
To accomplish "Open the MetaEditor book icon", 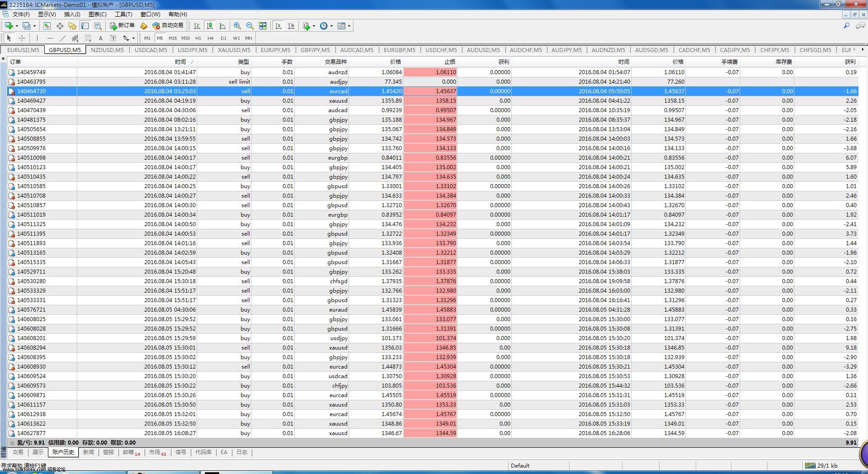I will [144, 26].
